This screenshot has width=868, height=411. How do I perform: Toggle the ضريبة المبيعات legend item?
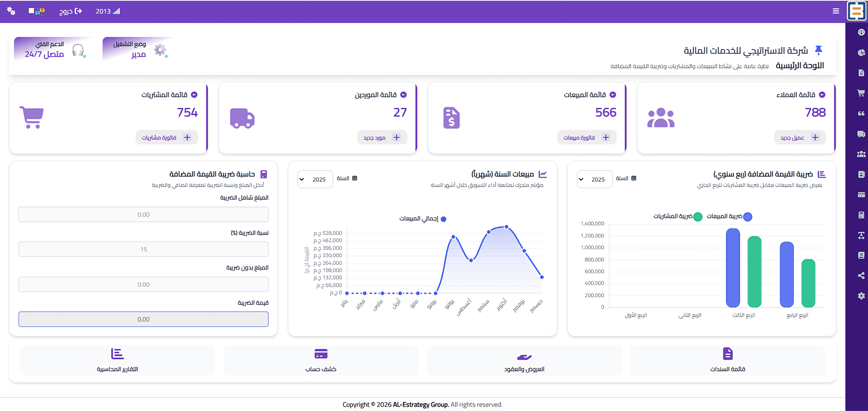click(730, 216)
